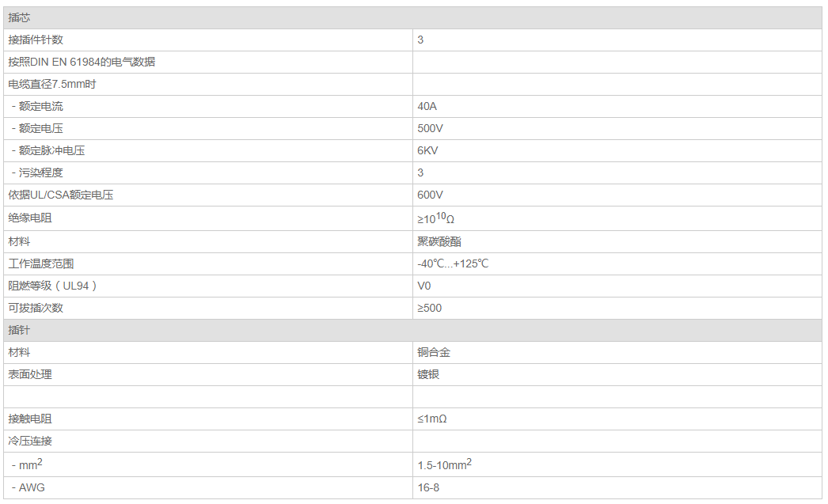
Task: Select the 1.5-10mm² crimp range value
Action: coord(444,464)
